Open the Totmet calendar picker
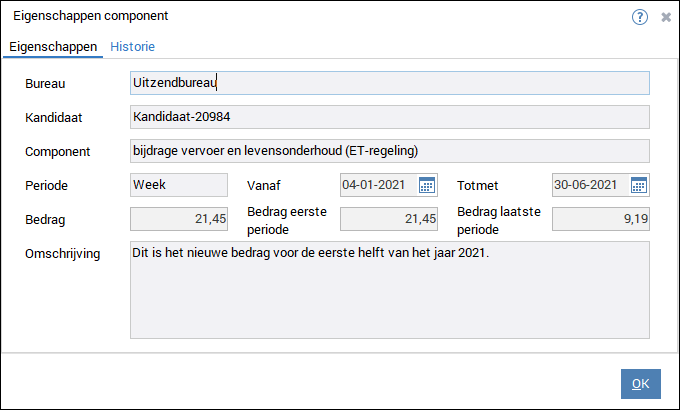 click(639, 185)
